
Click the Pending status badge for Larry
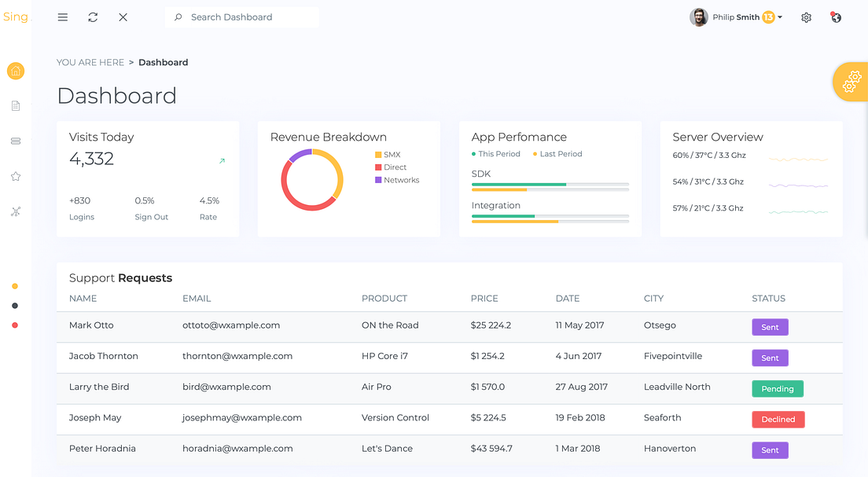click(778, 388)
